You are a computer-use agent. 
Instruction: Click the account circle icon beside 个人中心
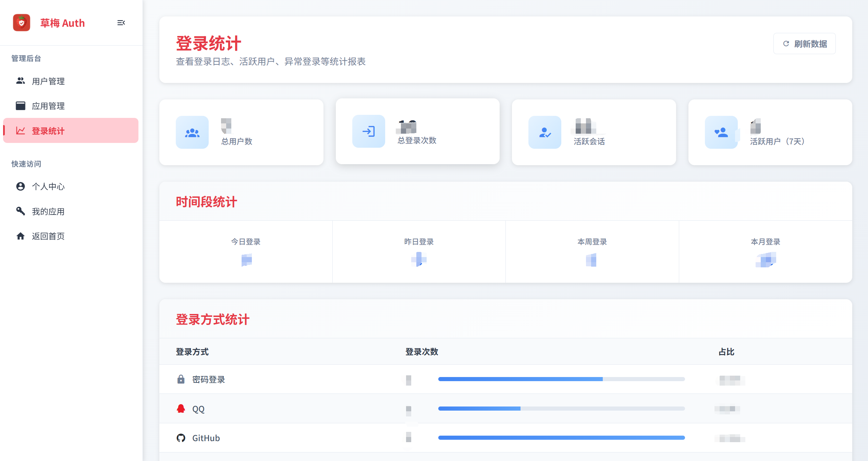(x=21, y=186)
